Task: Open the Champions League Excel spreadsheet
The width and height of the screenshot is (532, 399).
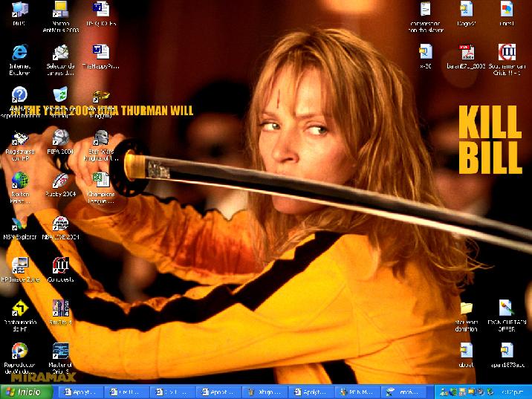Action: point(100,181)
